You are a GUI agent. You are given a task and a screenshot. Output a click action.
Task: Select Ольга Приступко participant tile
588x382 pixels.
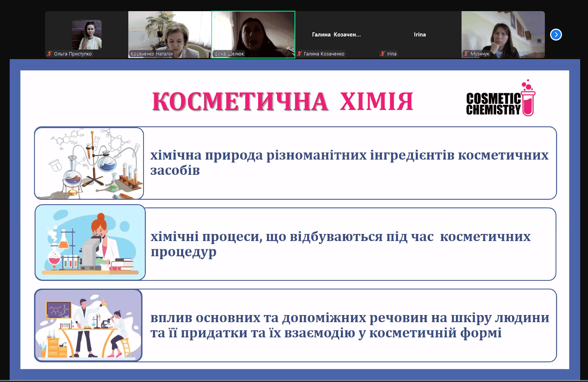tap(87, 35)
